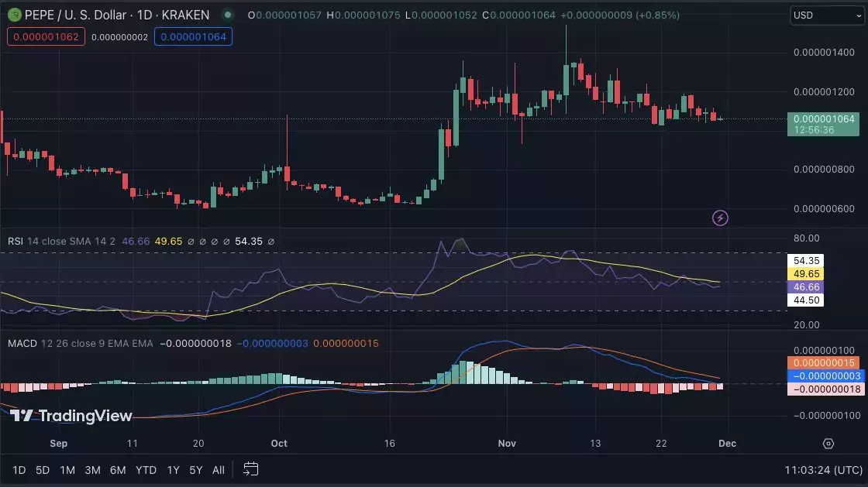Click the blue buy price 0.000001064 button
The height and width of the screenshot is (487, 868).
[193, 37]
